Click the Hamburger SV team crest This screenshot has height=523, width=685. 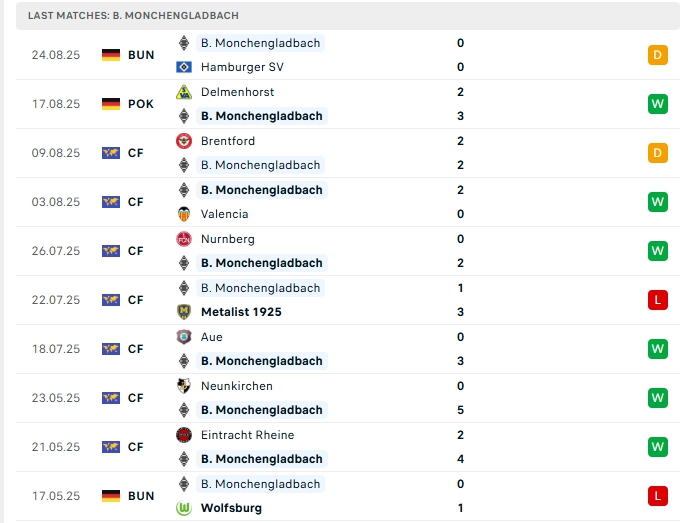click(x=184, y=67)
